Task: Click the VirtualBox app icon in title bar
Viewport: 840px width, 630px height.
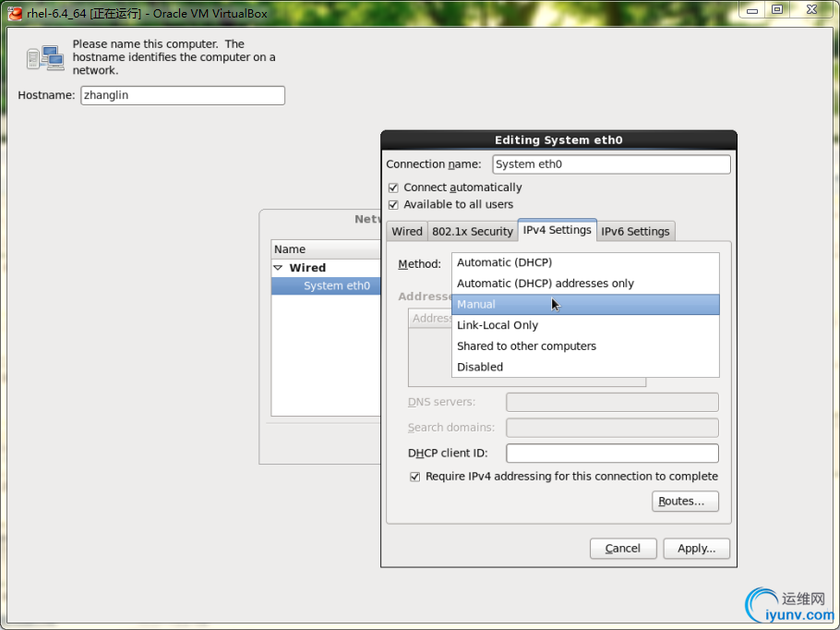Action: (x=15, y=13)
